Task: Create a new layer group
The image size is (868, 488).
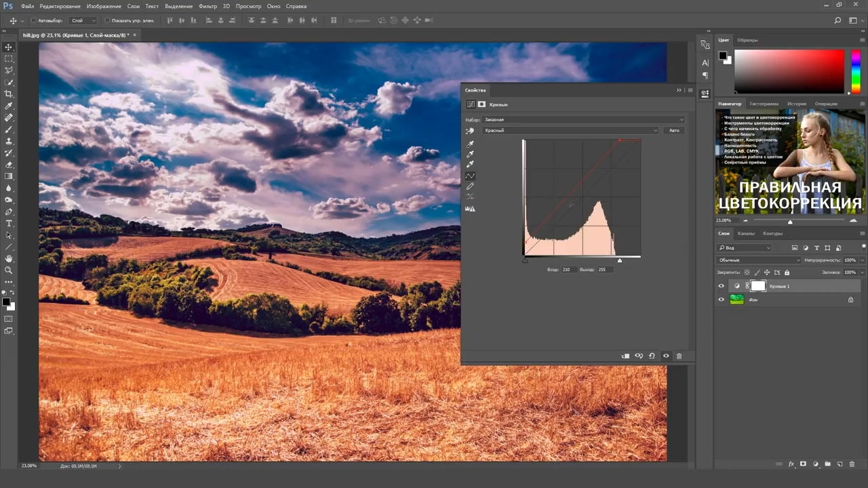Action: (x=827, y=464)
